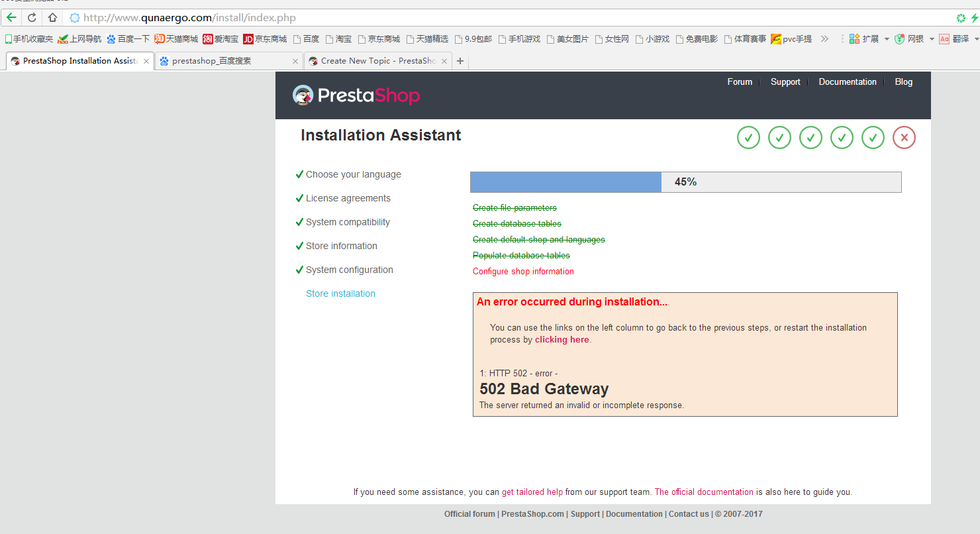Click the checkmark beside Choose your language

tap(299, 174)
